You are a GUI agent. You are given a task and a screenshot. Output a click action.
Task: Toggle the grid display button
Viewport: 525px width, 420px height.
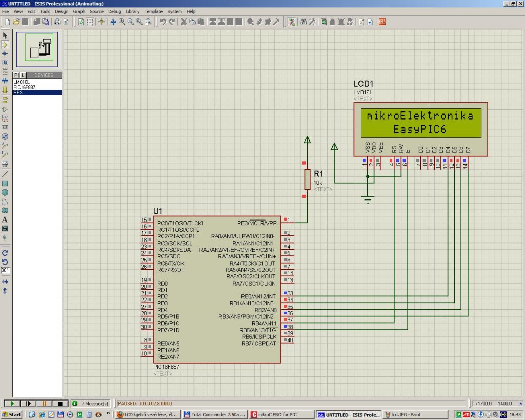[90, 22]
